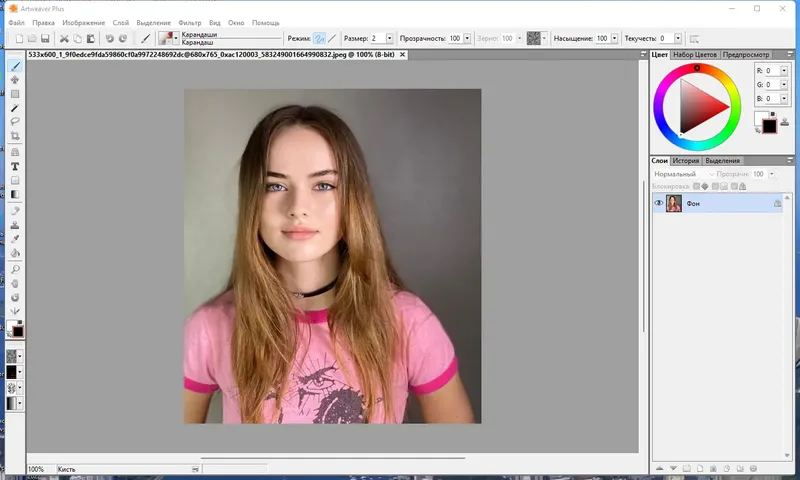800x480 pixels.
Task: Open the Насыщение dropdown
Action: [x=614, y=39]
